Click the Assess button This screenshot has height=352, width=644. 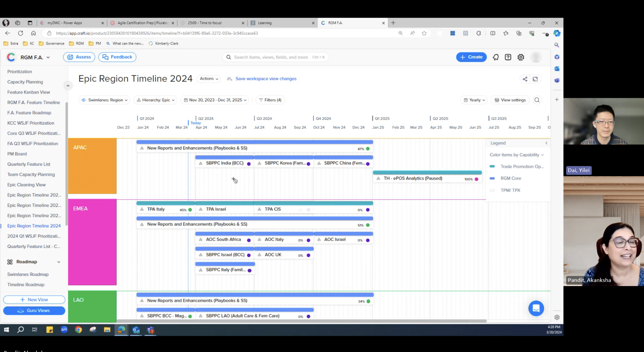click(x=79, y=57)
